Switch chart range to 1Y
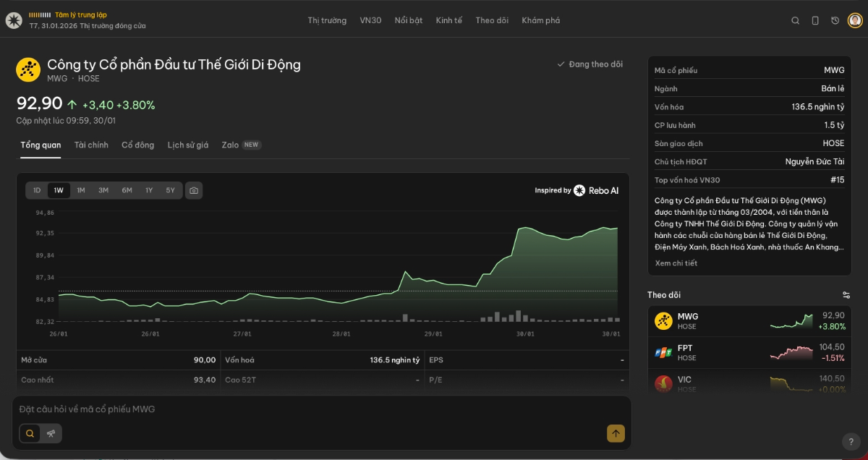Viewport: 868px width, 460px height. click(149, 190)
